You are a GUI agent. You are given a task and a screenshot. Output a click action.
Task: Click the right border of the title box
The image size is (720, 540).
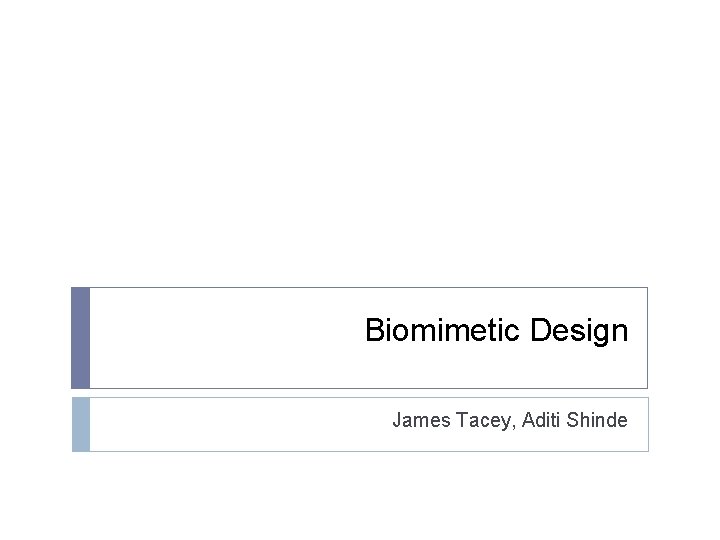[647, 338]
